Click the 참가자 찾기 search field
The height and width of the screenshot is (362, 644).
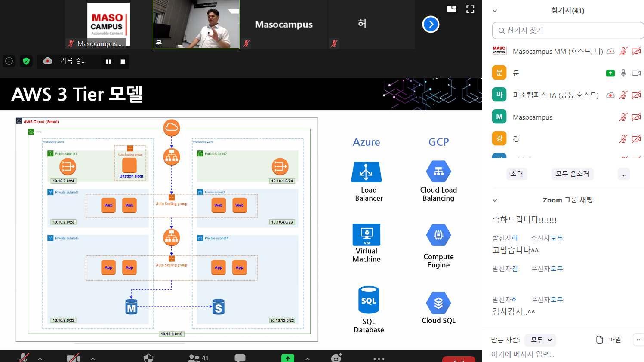tap(568, 31)
